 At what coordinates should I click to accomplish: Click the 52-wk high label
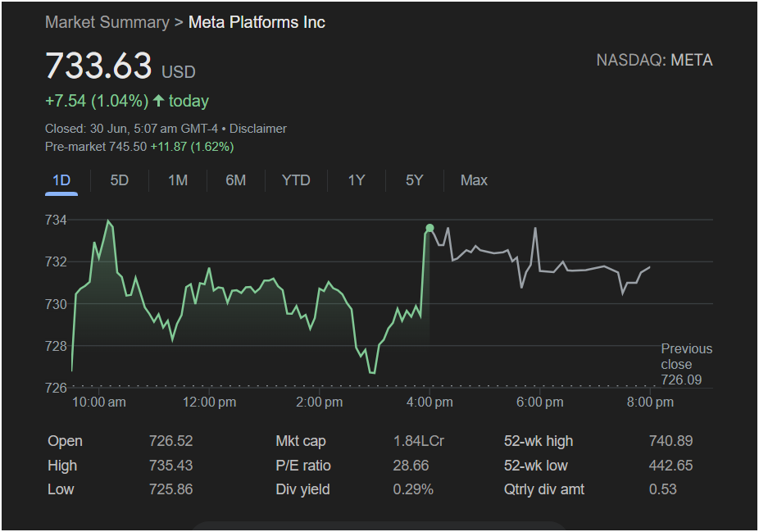click(x=539, y=441)
